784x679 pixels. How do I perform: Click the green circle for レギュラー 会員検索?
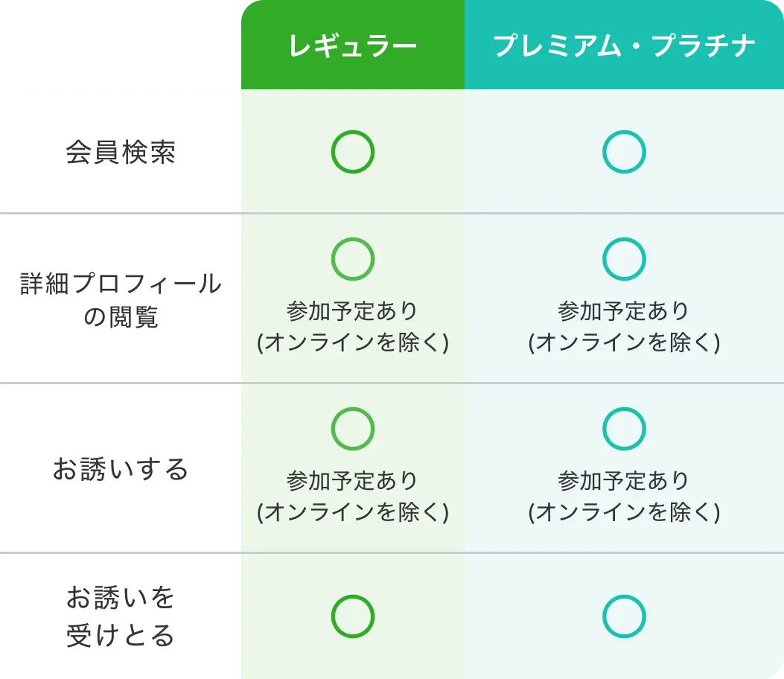352,153
